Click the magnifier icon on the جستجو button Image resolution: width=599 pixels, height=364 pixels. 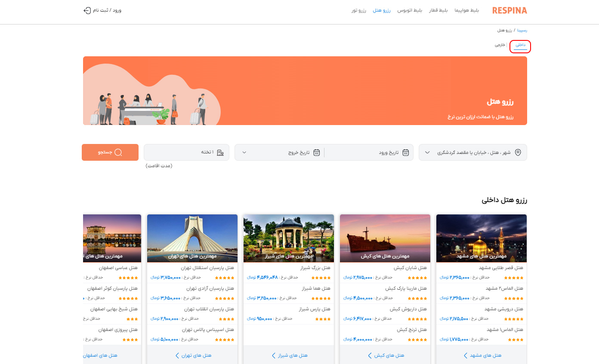click(x=118, y=153)
